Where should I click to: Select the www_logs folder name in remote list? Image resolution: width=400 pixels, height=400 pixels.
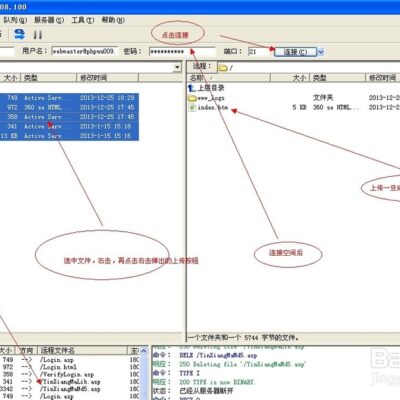(211, 98)
